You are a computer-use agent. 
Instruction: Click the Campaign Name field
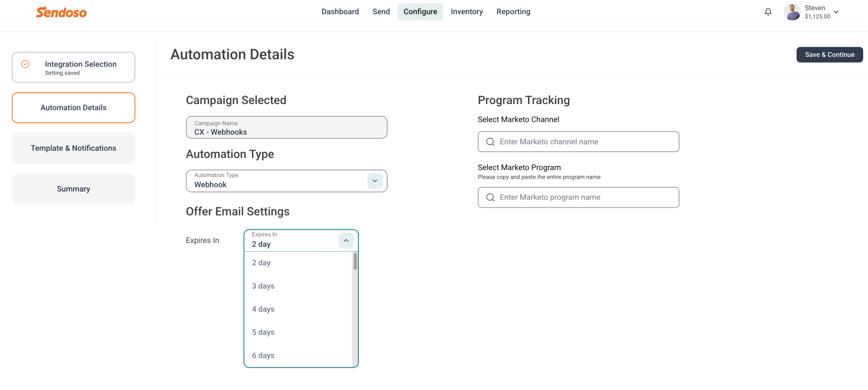pos(286,128)
